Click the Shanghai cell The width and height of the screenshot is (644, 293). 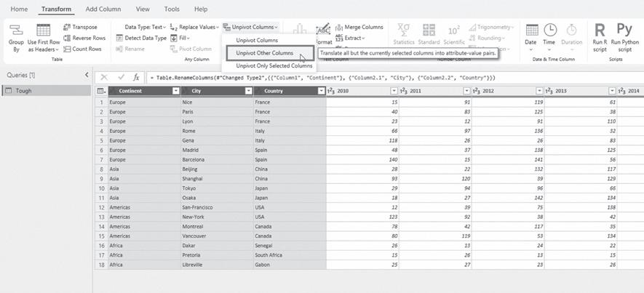(217, 179)
